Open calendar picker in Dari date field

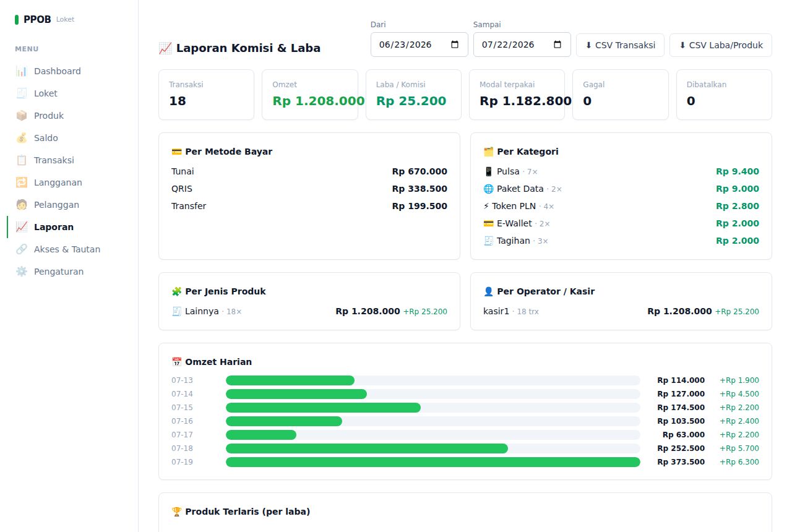click(455, 45)
